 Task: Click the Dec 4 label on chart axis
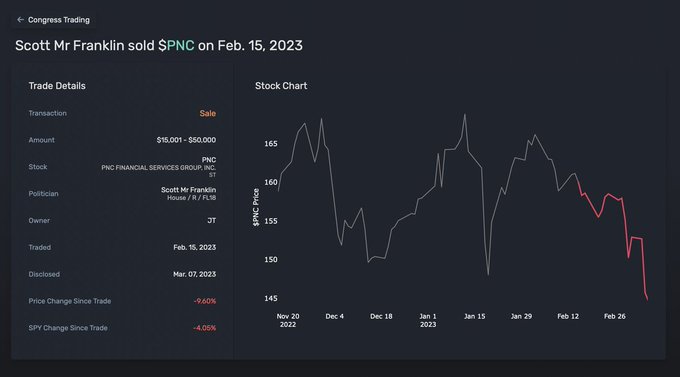334,316
